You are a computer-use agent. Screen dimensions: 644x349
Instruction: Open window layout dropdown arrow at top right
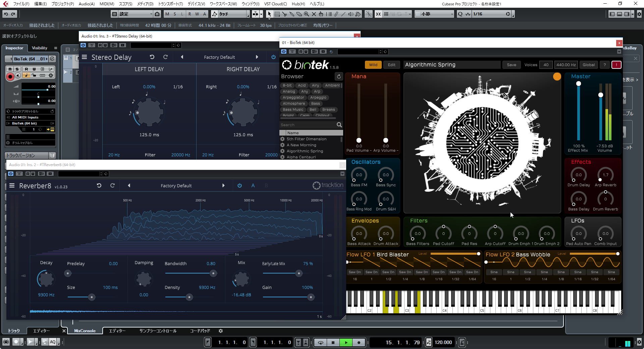click(x=633, y=14)
